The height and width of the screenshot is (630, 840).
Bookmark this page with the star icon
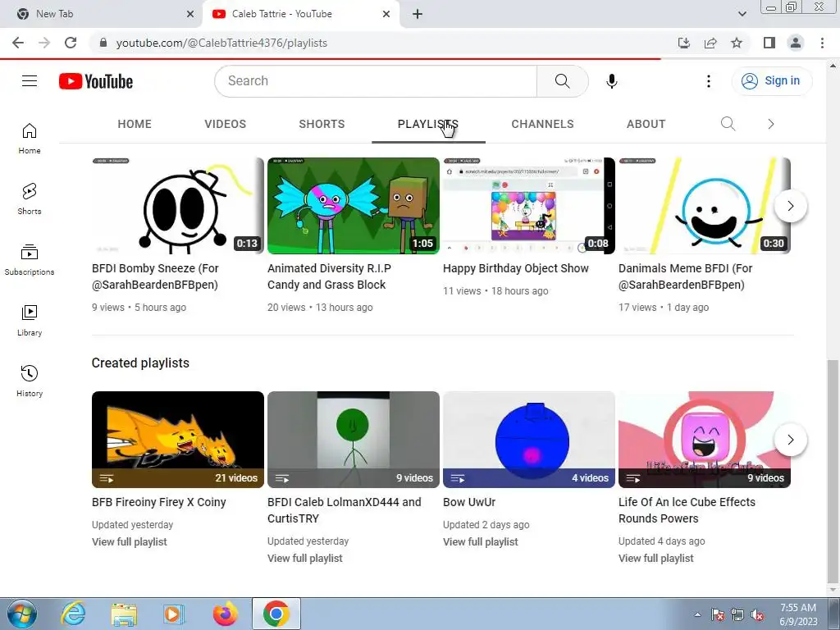[x=737, y=43]
